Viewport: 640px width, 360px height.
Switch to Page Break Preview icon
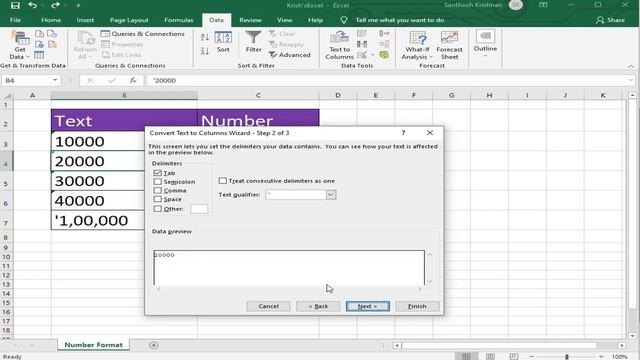pos(514,356)
